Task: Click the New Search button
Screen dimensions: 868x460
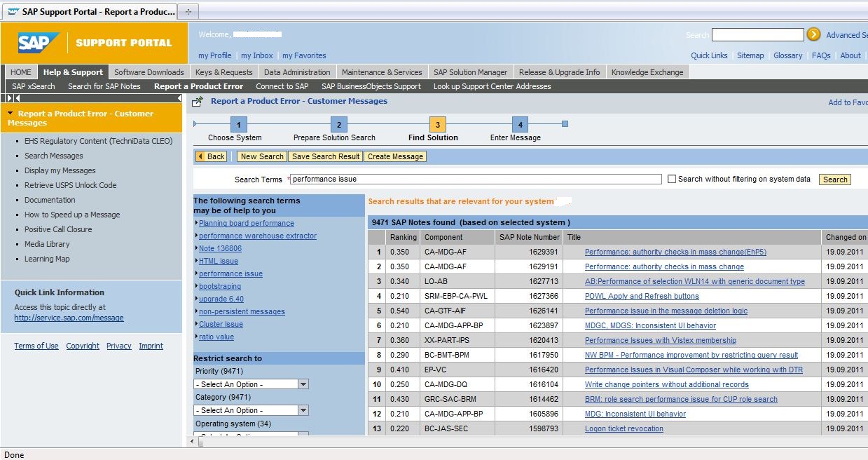Action: click(x=262, y=156)
